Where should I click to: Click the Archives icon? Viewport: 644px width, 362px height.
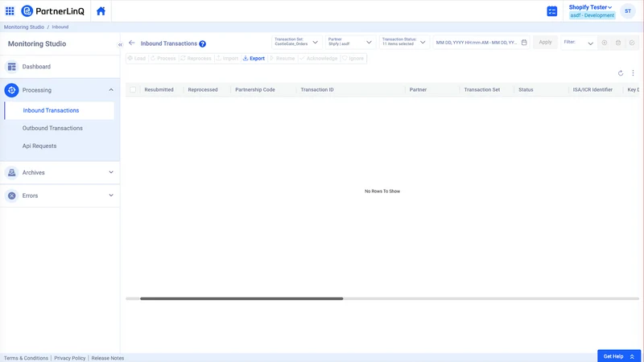click(x=11, y=172)
